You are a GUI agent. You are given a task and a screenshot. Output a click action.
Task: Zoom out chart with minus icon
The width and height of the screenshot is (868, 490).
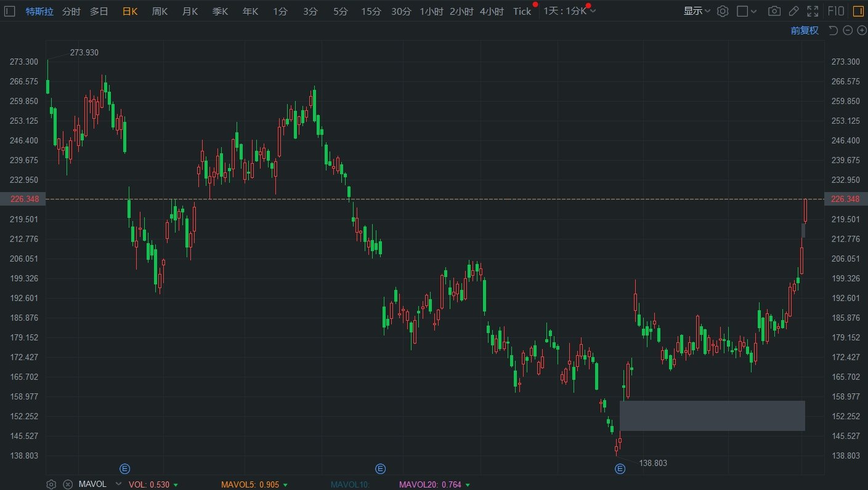point(847,30)
